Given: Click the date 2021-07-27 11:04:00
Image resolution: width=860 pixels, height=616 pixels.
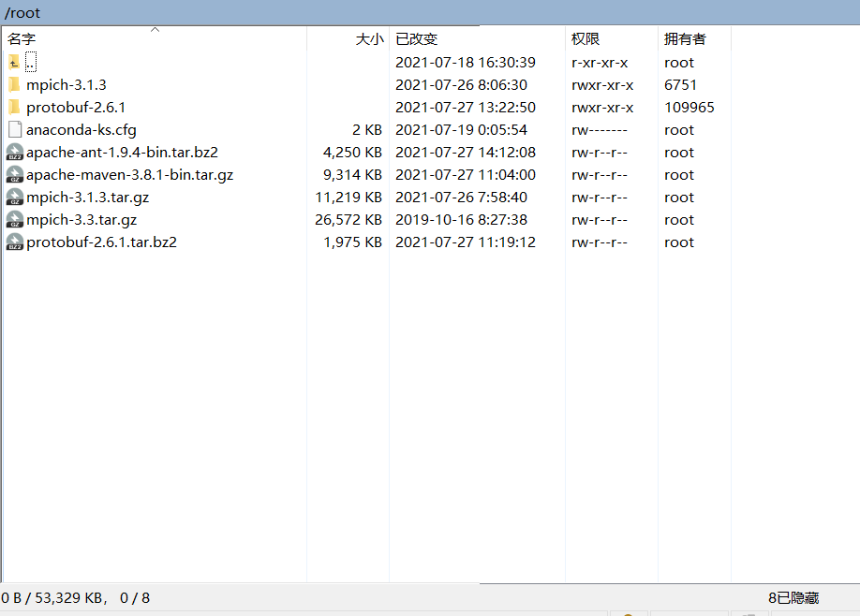Looking at the screenshot, I should click(x=465, y=175).
